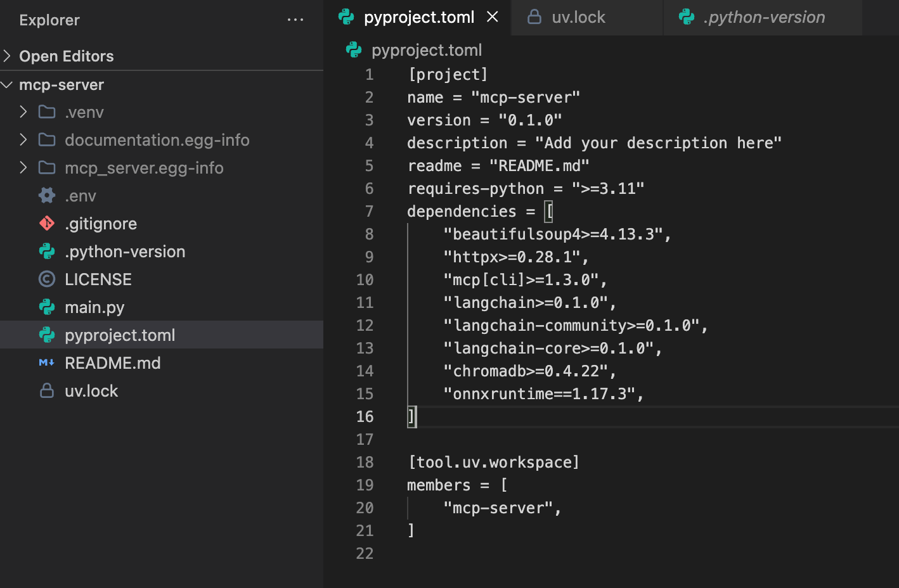899x588 pixels.
Task: Click the pyproject.toml breadcrumb
Action: click(427, 50)
